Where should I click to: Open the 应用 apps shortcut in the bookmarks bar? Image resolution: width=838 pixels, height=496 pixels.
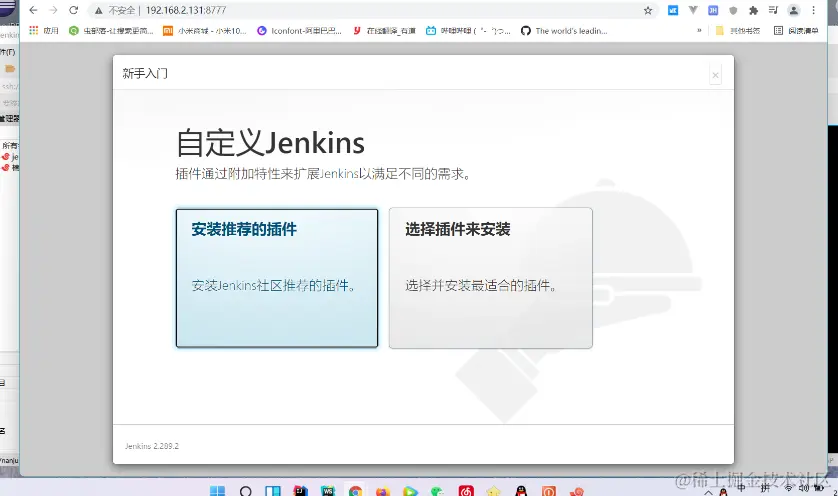click(x=43, y=31)
